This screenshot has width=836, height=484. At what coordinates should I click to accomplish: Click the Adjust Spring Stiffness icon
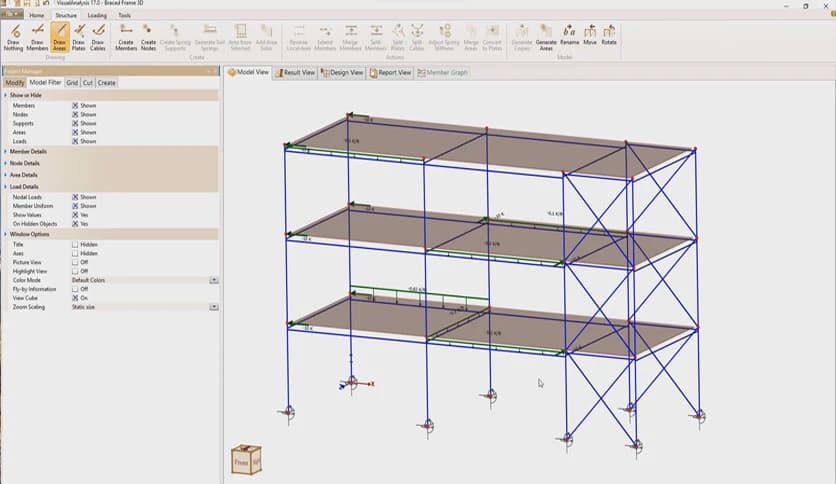pyautogui.click(x=444, y=37)
